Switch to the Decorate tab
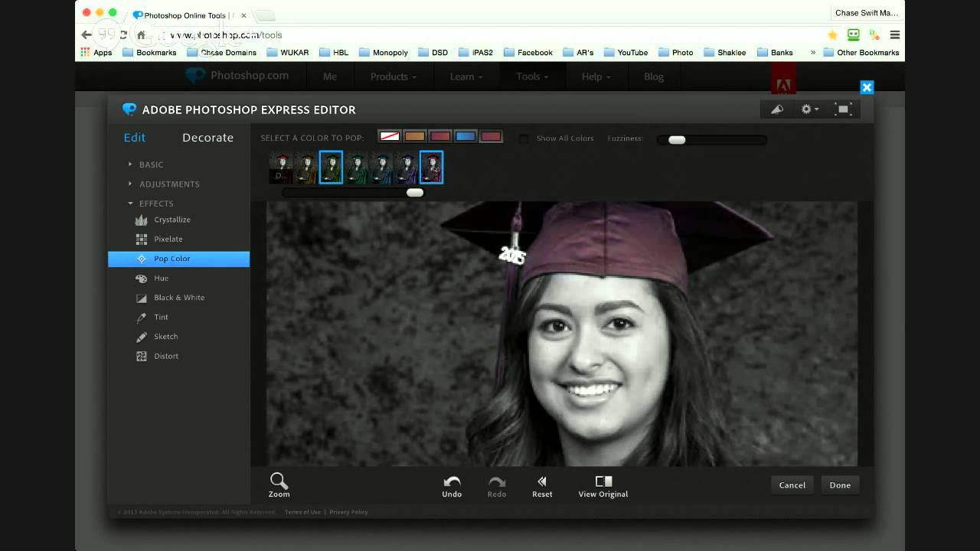980x551 pixels. coord(207,138)
